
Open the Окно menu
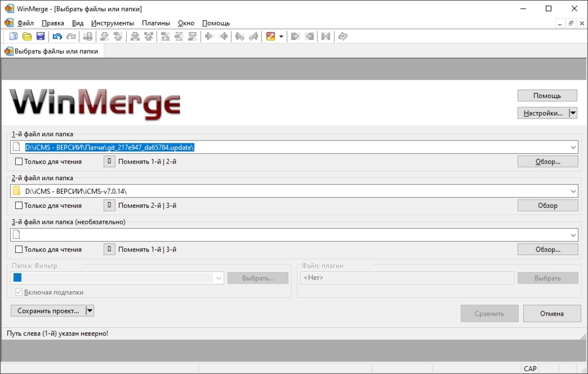click(x=186, y=23)
